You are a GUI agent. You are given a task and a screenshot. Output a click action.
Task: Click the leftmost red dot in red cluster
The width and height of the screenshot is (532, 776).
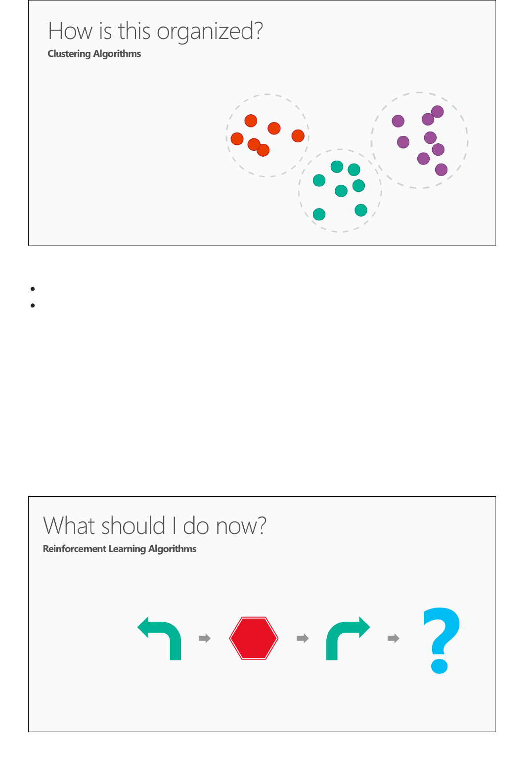point(237,139)
